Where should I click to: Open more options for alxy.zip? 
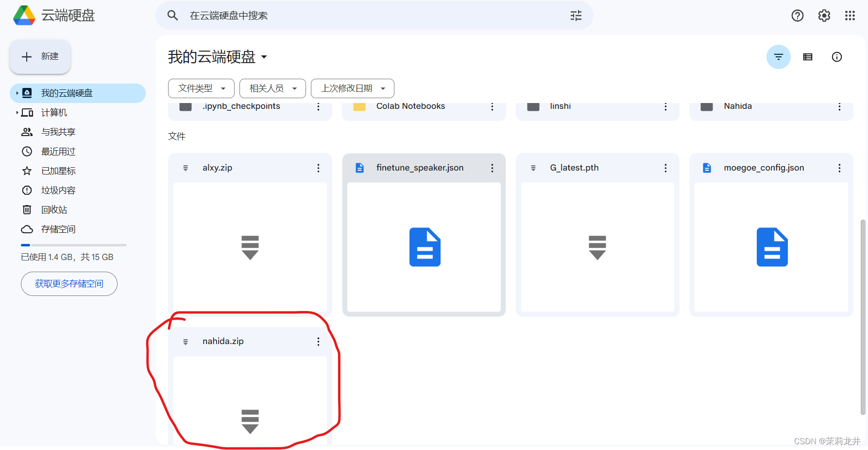point(319,168)
